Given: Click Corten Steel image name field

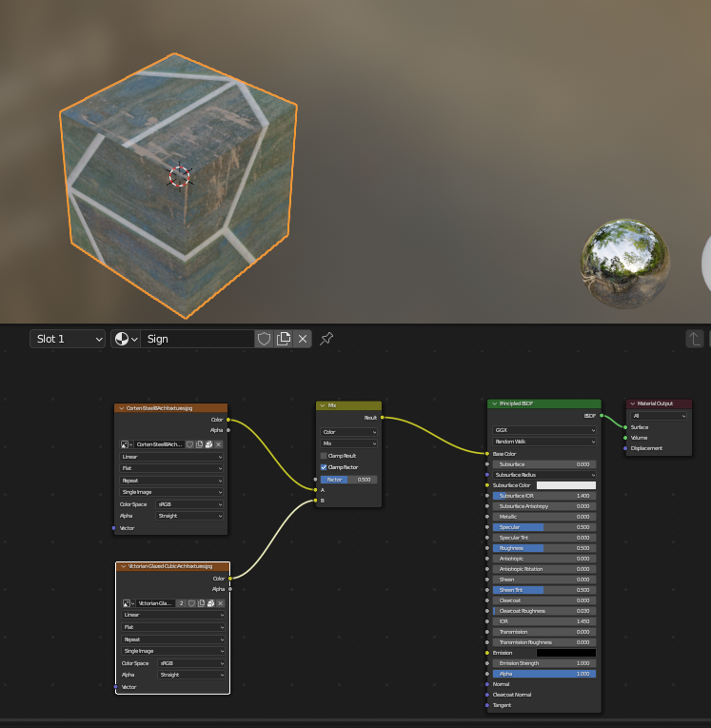Looking at the screenshot, I should pos(159,444).
